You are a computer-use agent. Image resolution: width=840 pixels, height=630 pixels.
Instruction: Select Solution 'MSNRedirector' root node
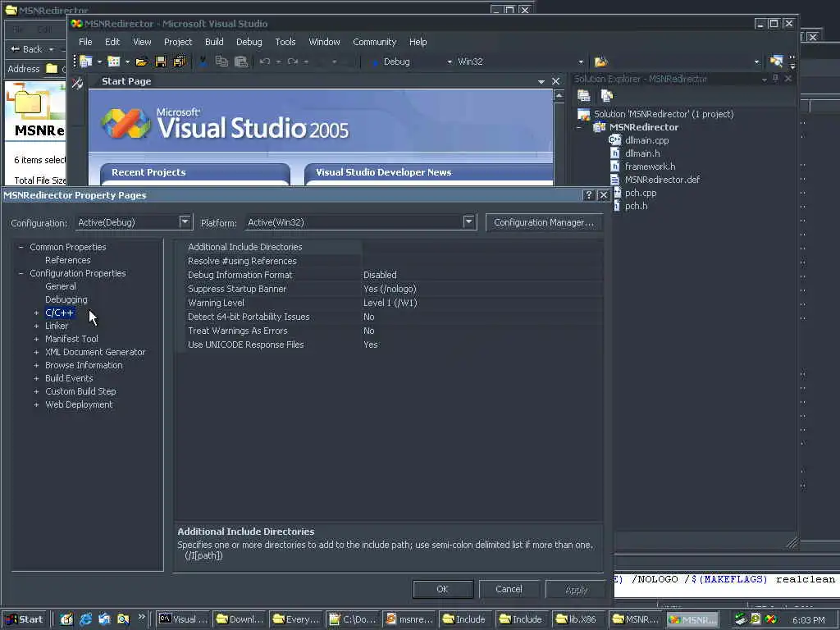[x=663, y=114]
